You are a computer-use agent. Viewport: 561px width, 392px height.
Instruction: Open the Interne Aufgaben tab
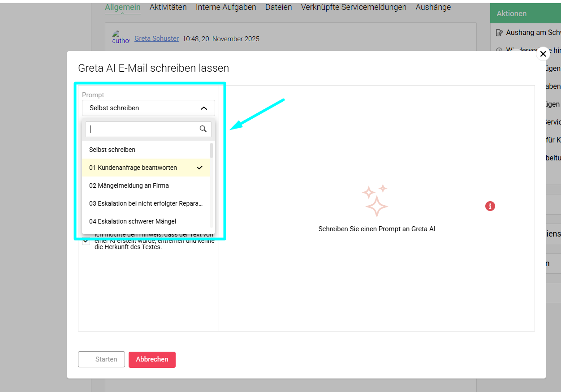(x=226, y=7)
